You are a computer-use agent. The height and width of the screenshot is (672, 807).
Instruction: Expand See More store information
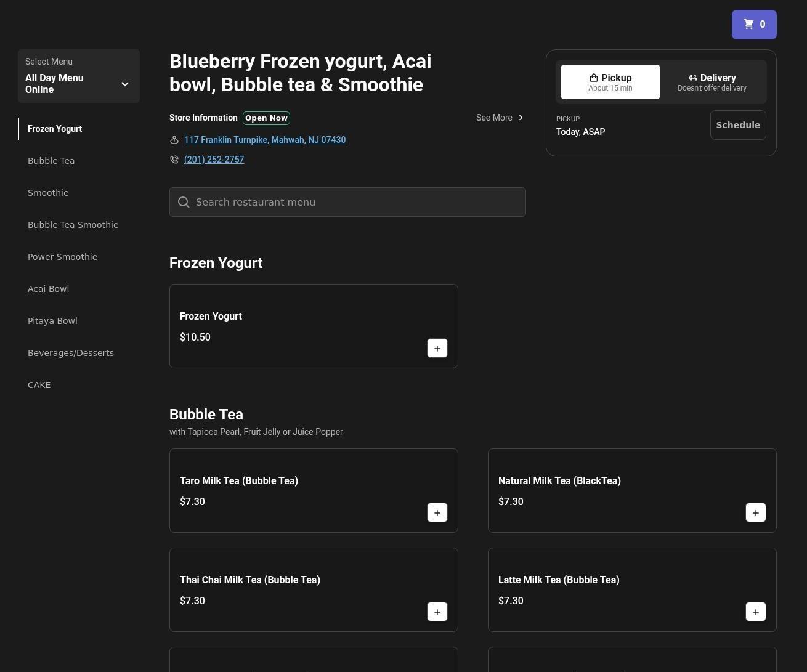point(500,118)
